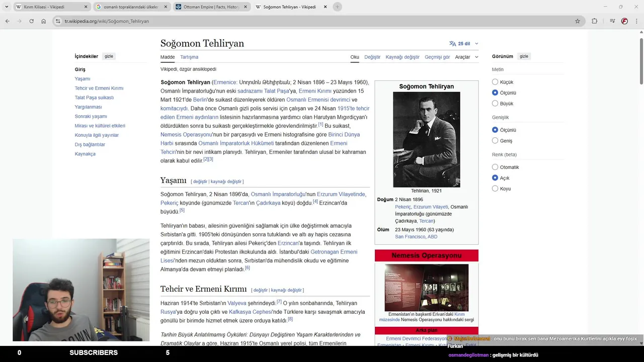Hide the Görünüm appearance panel
Screen dimensions: 644x362
pyautogui.click(x=524, y=56)
